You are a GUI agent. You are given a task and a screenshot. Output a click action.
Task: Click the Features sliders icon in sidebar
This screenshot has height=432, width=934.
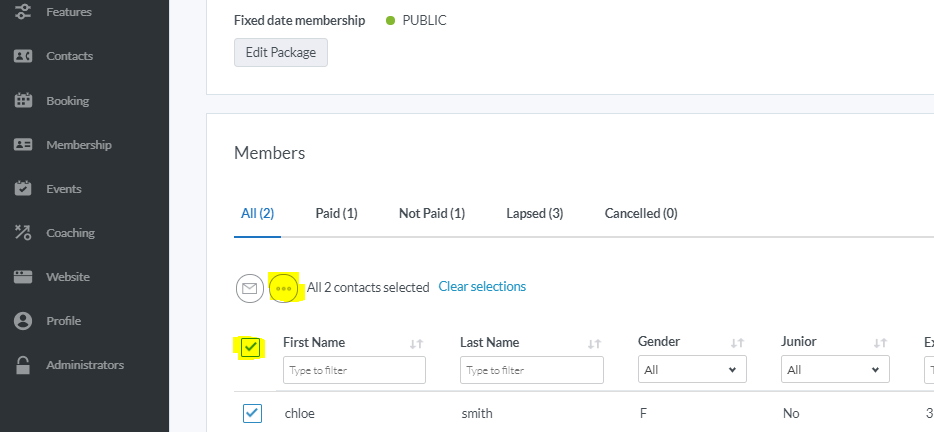click(x=23, y=13)
